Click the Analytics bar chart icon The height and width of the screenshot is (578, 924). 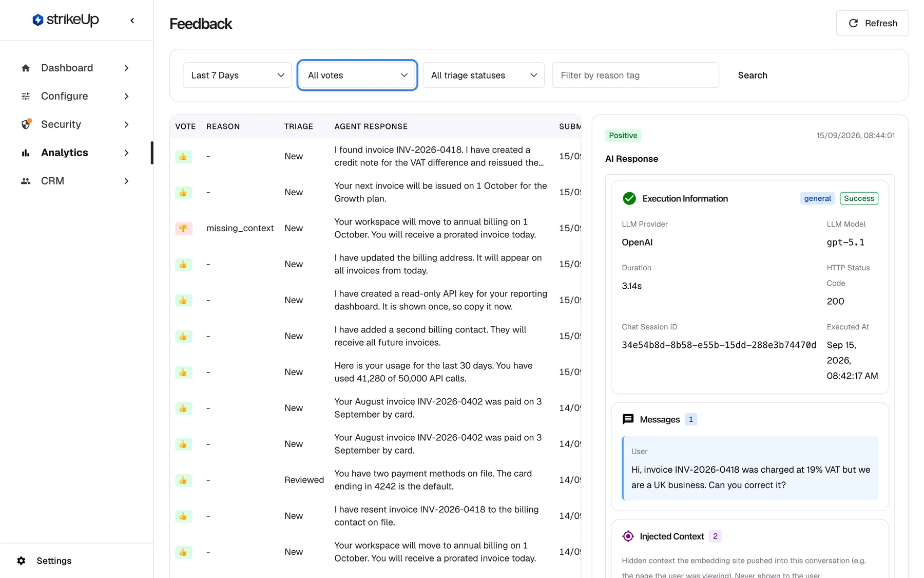[x=26, y=153]
